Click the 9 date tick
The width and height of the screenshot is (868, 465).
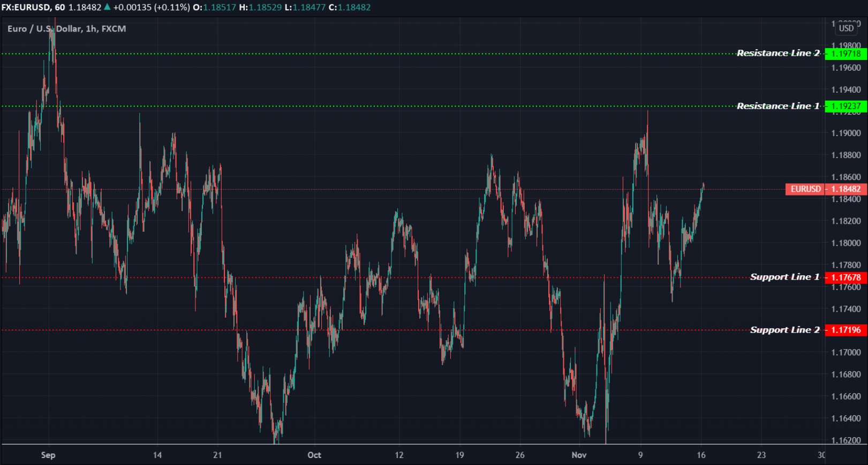tap(640, 455)
